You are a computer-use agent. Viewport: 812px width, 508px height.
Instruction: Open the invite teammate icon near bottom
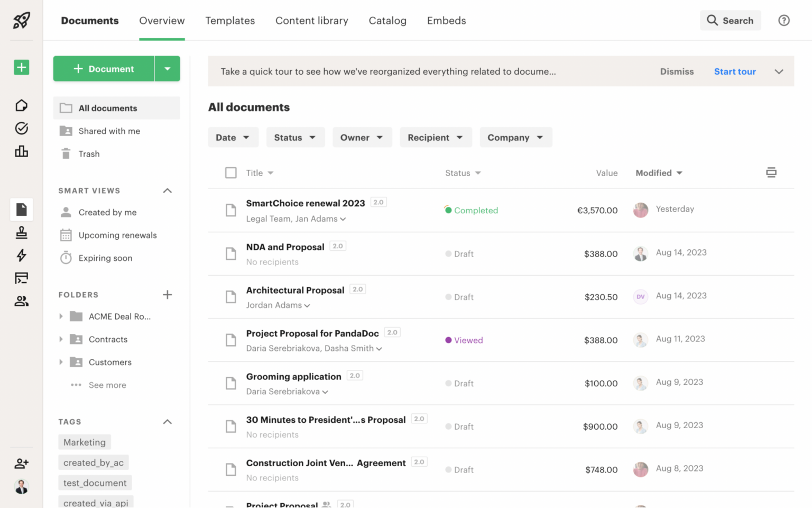21,463
